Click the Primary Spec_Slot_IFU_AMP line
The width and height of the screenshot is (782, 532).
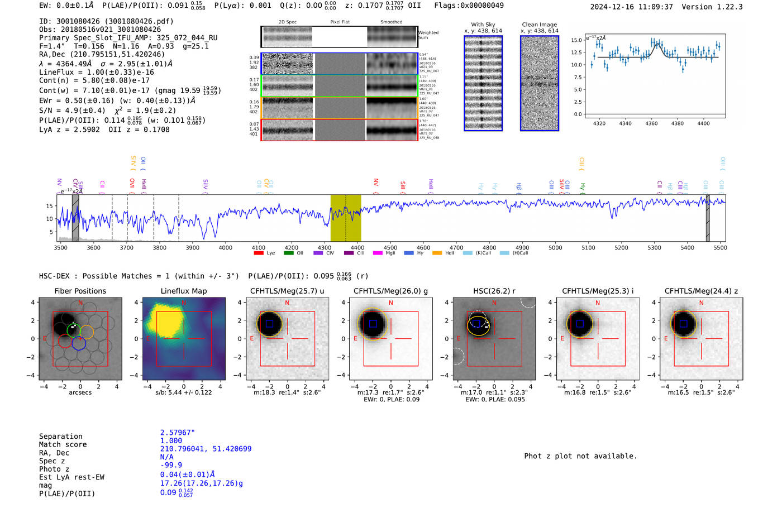coord(128,38)
